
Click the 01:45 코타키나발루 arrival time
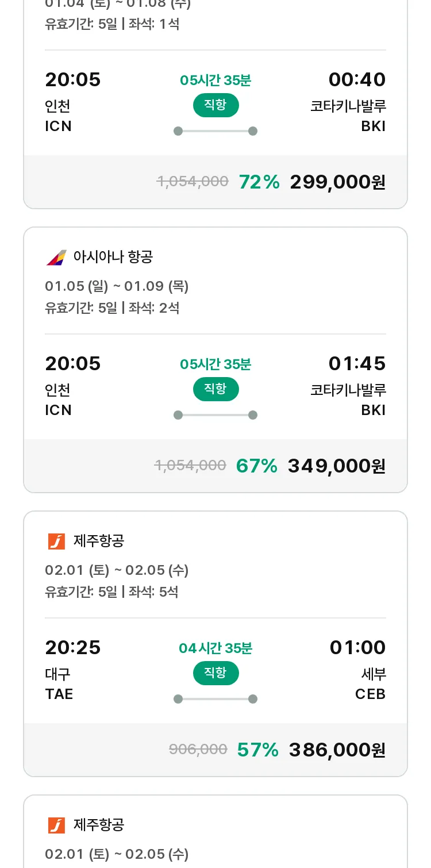coord(357,364)
